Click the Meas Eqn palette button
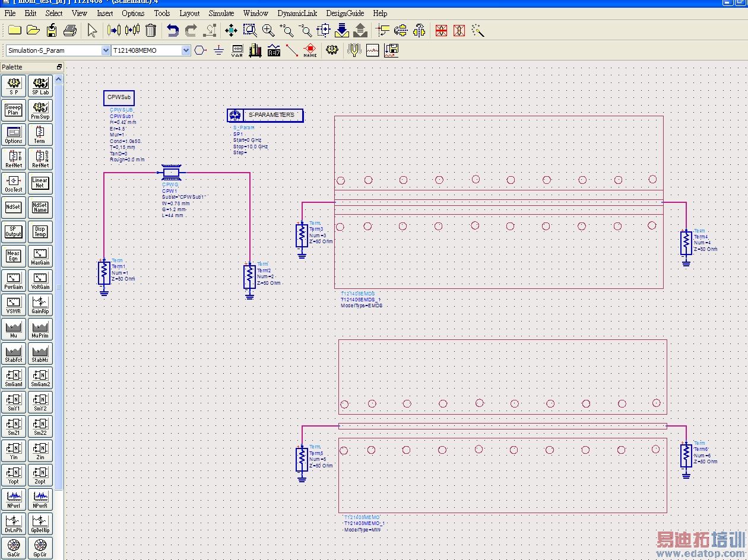The height and width of the screenshot is (560, 748). tap(13, 256)
